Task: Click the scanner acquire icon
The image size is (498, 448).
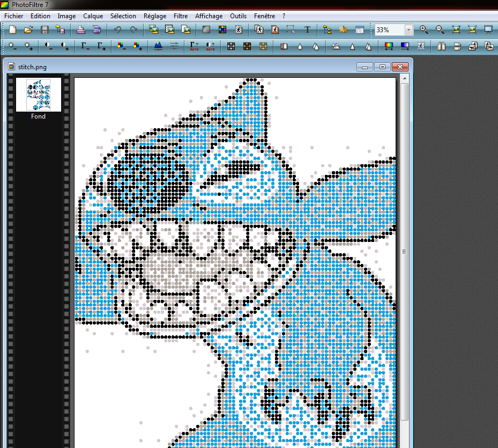Action: tap(96, 30)
